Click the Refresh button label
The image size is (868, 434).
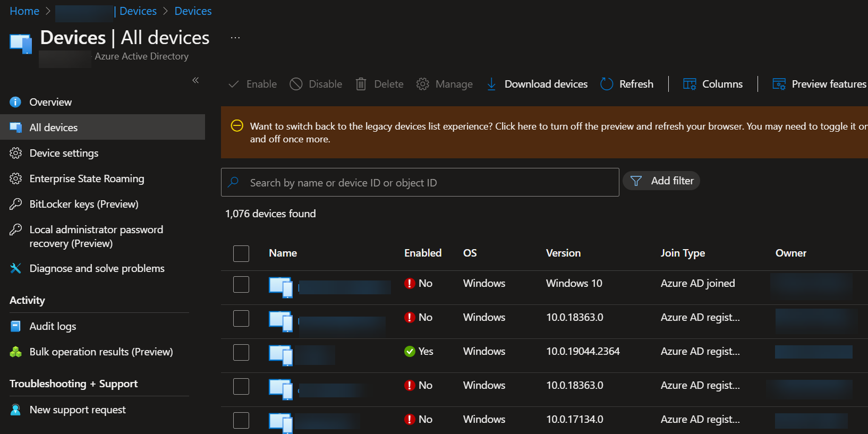coord(636,84)
